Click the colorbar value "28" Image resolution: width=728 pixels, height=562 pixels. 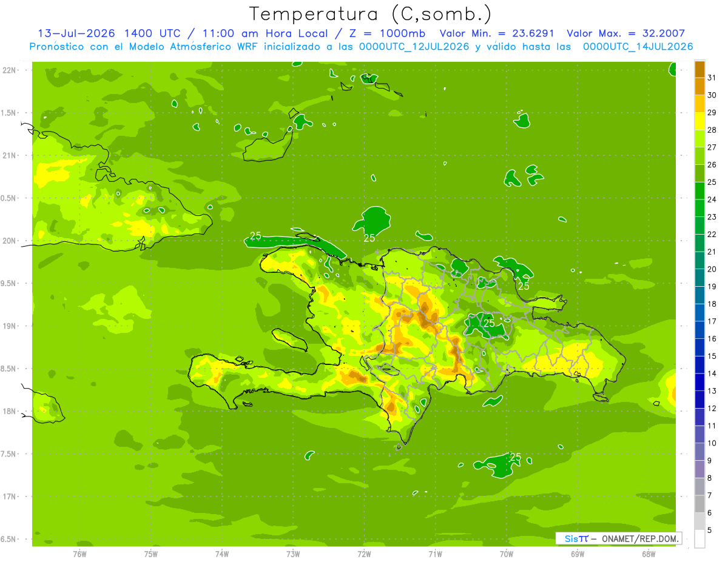point(712,130)
